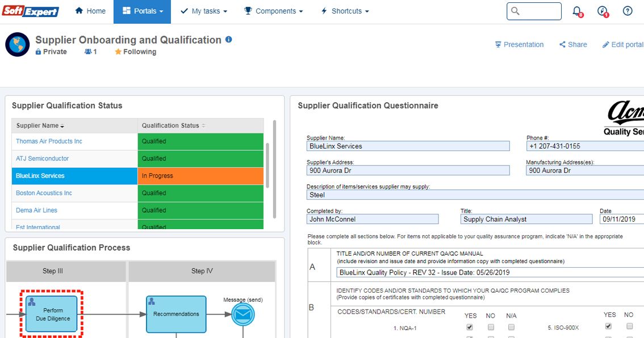
Task: Uncheck YES for ISO-900X
Action: [x=609, y=327]
